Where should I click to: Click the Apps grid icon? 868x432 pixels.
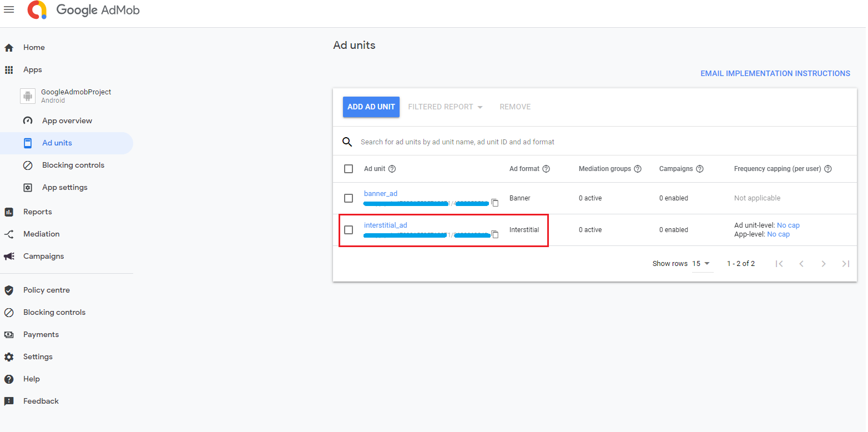(9, 70)
